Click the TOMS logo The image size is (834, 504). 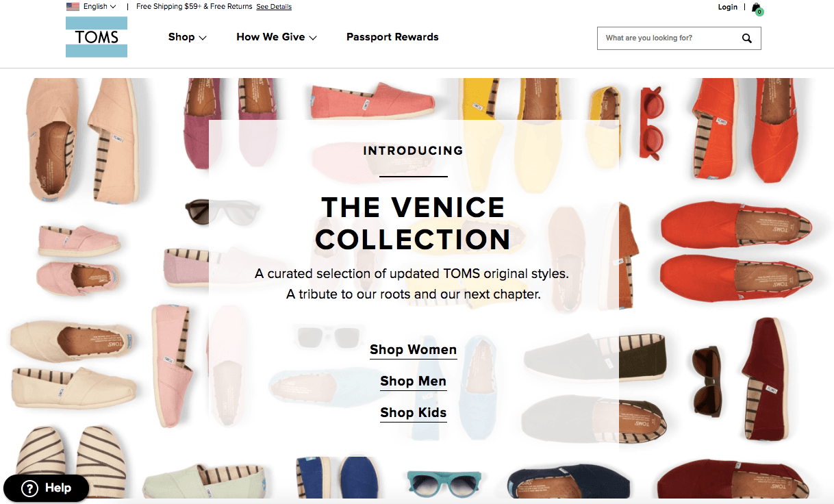pos(97,37)
